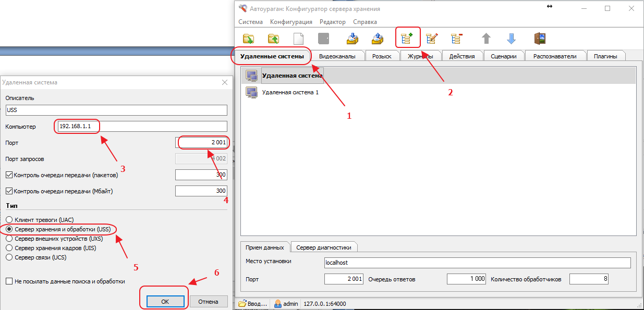
Task: Move item up with gray arrow
Action: 486,39
